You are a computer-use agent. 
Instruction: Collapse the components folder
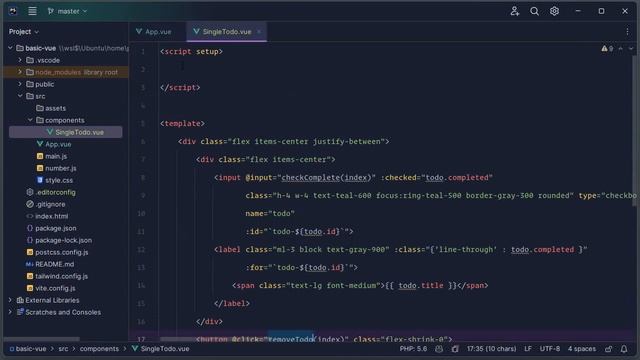[30, 120]
